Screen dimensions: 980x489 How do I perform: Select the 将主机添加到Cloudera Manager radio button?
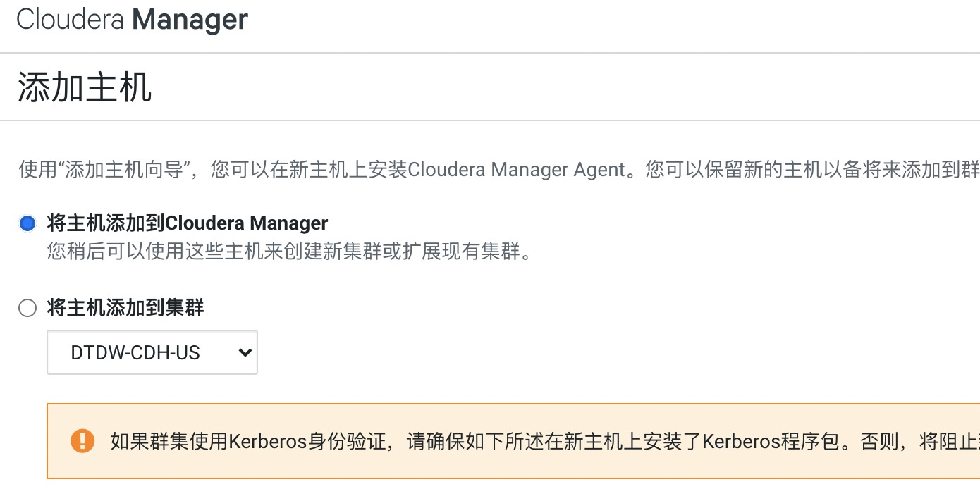click(27, 224)
